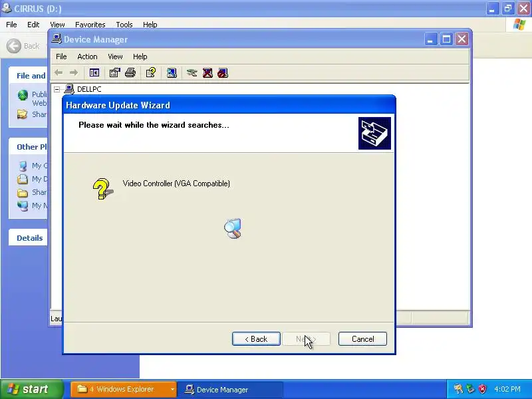Click the Print toolbar icon
532x399 pixels.
click(130, 72)
